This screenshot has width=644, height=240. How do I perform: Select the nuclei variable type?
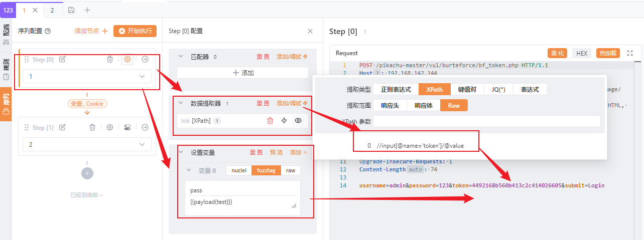pos(239,170)
